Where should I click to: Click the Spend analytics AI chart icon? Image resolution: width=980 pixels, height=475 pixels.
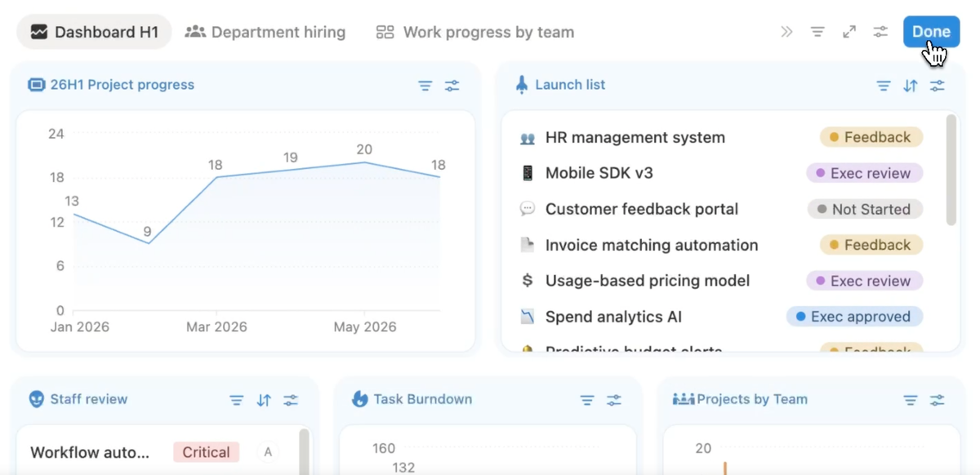click(527, 317)
